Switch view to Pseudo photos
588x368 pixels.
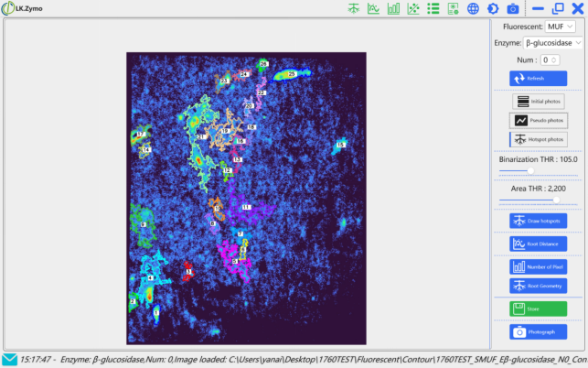pyautogui.click(x=538, y=120)
